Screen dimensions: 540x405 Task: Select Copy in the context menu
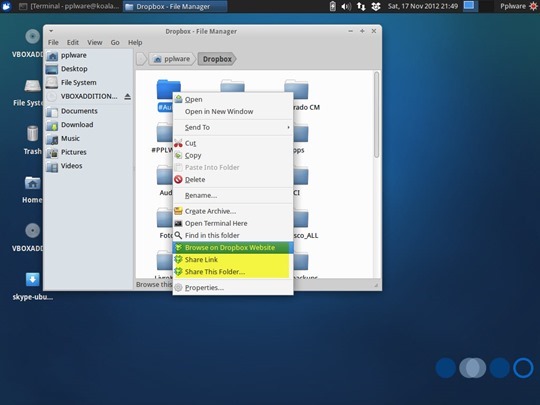(233, 156)
